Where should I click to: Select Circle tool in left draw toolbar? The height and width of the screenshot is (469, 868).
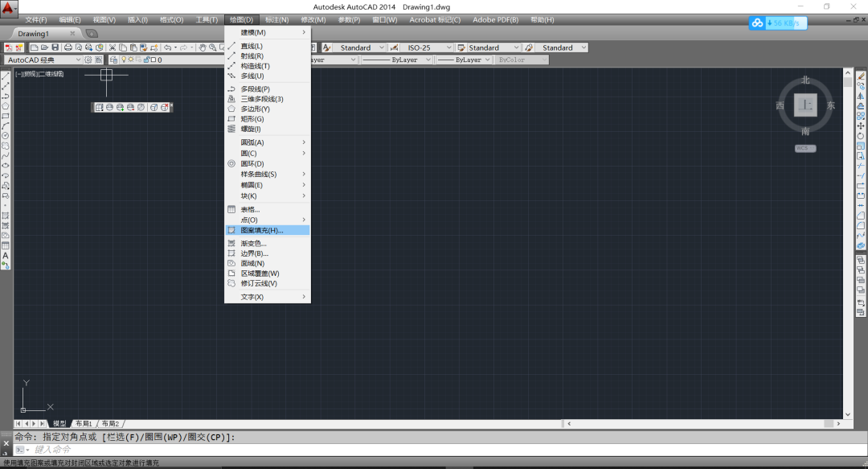click(6, 136)
